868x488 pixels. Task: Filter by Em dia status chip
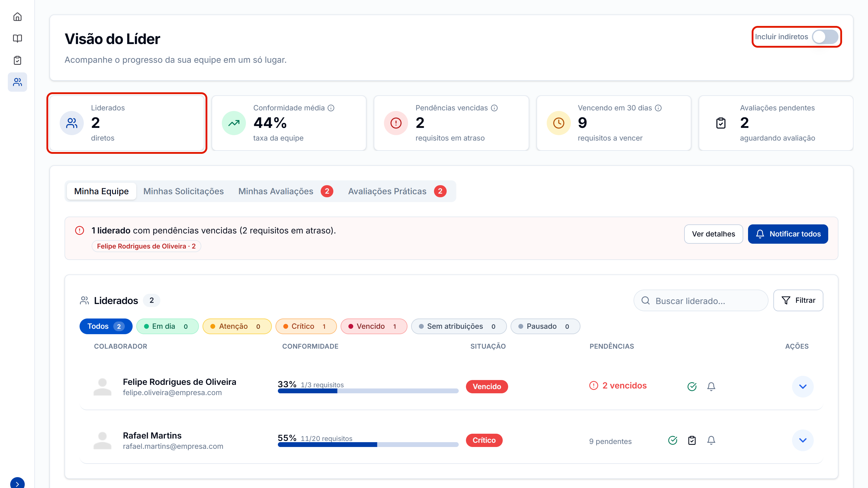tap(168, 326)
